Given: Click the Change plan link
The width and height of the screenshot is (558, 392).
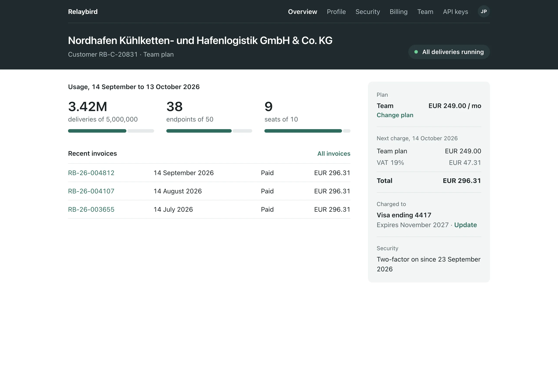Looking at the screenshot, I should pyautogui.click(x=395, y=115).
